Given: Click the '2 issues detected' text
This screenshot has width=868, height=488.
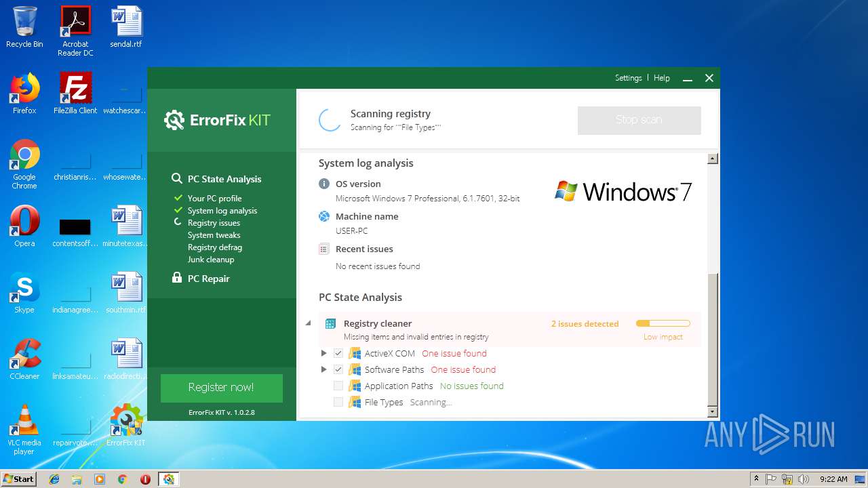Looking at the screenshot, I should click(x=585, y=324).
